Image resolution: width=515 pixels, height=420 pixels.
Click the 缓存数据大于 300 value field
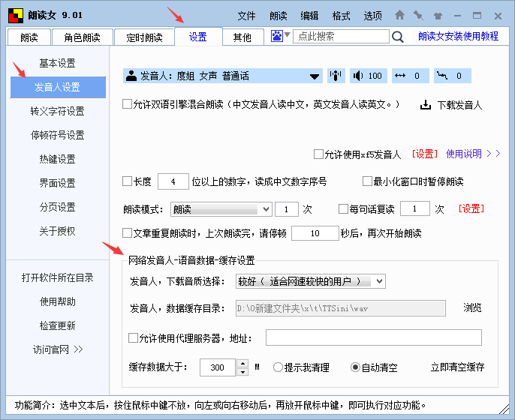coord(218,367)
